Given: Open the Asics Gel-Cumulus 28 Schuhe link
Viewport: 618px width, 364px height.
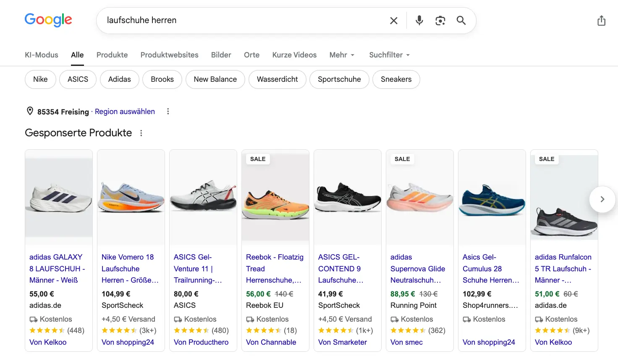Looking at the screenshot, I should (x=491, y=268).
